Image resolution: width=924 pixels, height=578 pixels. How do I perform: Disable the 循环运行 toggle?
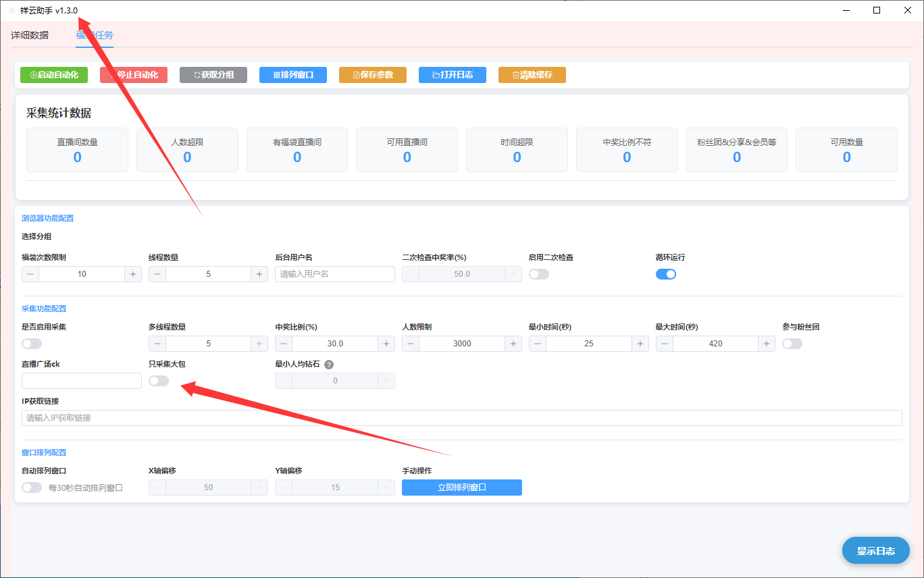[666, 274]
